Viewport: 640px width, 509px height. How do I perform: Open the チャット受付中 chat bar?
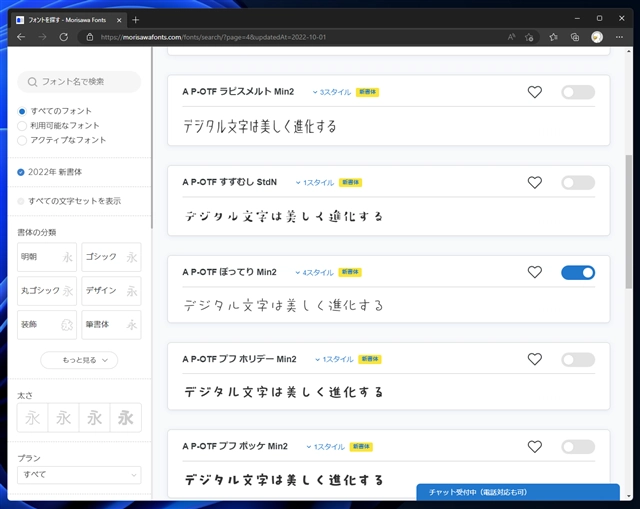[x=518, y=492]
